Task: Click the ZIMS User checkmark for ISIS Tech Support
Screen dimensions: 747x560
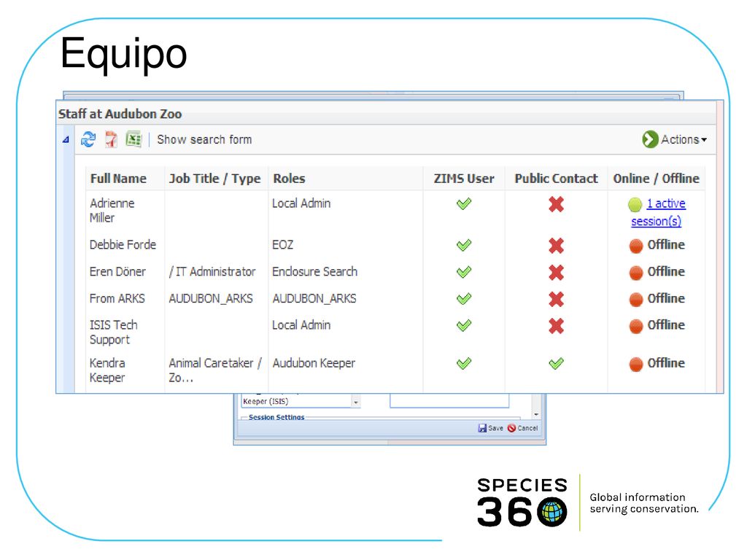Action: 464,325
